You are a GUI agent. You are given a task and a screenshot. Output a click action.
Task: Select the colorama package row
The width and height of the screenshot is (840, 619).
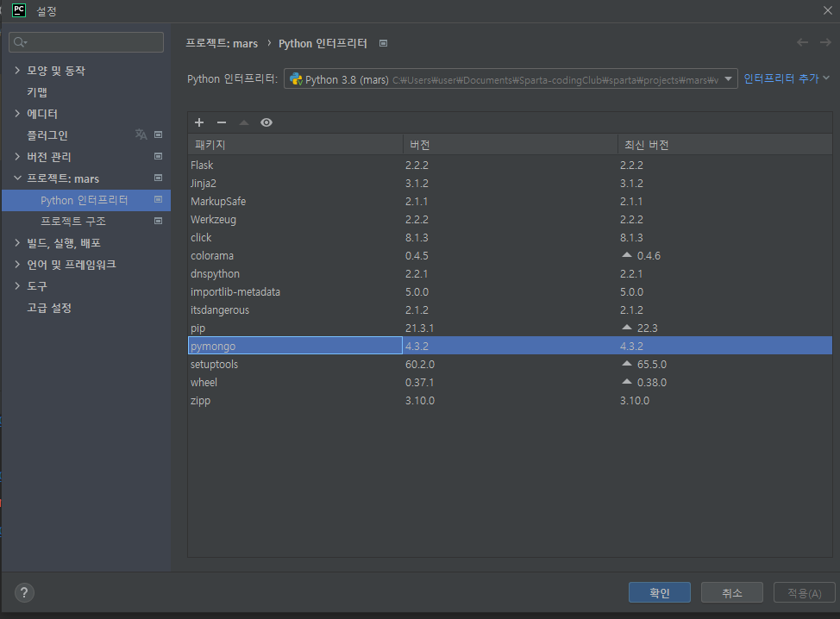click(x=510, y=255)
